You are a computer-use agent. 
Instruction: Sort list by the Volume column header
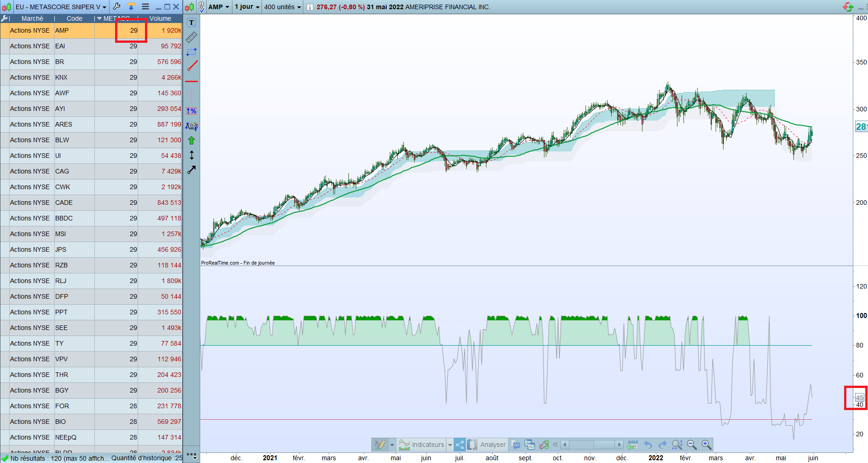point(160,18)
